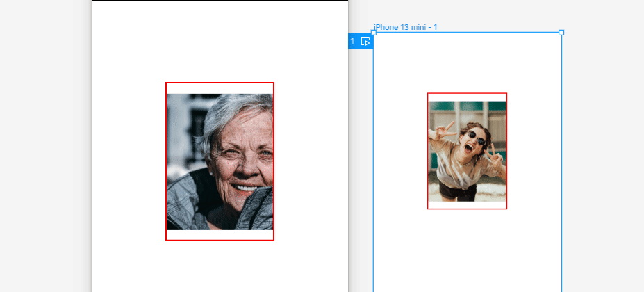Screen dimensions: 644x292
Task: Click the flow number "1" label
Action: pos(352,41)
